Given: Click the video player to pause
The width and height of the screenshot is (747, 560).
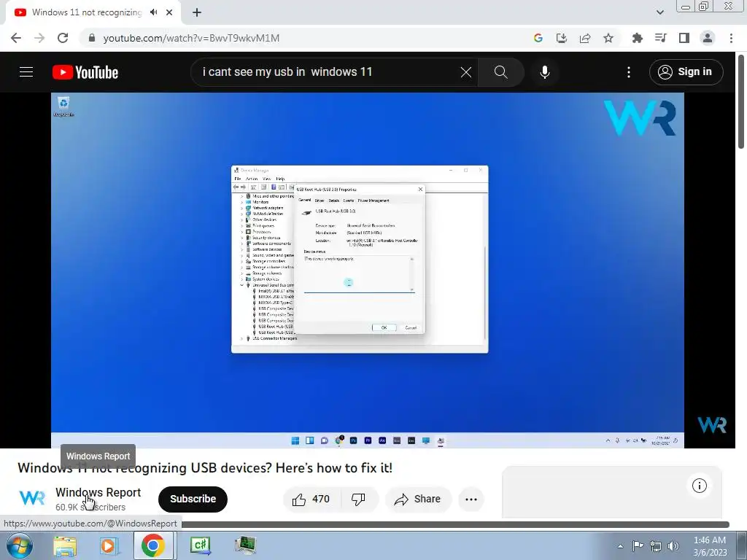Looking at the screenshot, I should (x=368, y=270).
